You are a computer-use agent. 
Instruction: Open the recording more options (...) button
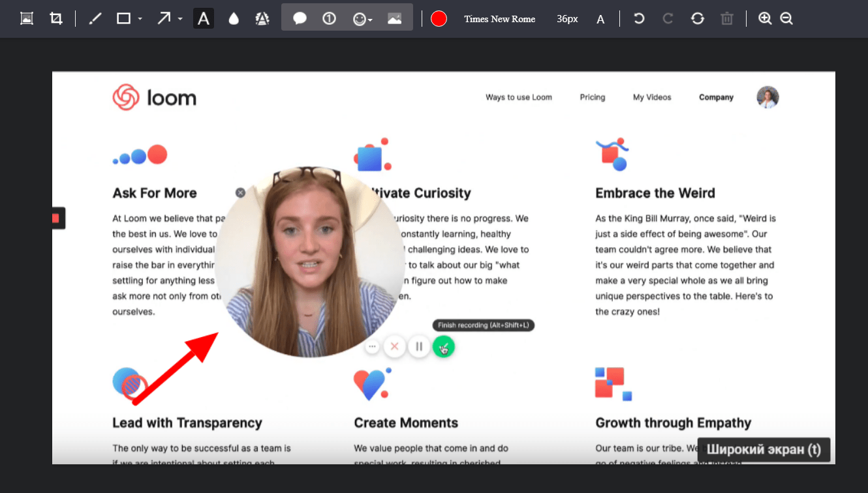coord(373,347)
